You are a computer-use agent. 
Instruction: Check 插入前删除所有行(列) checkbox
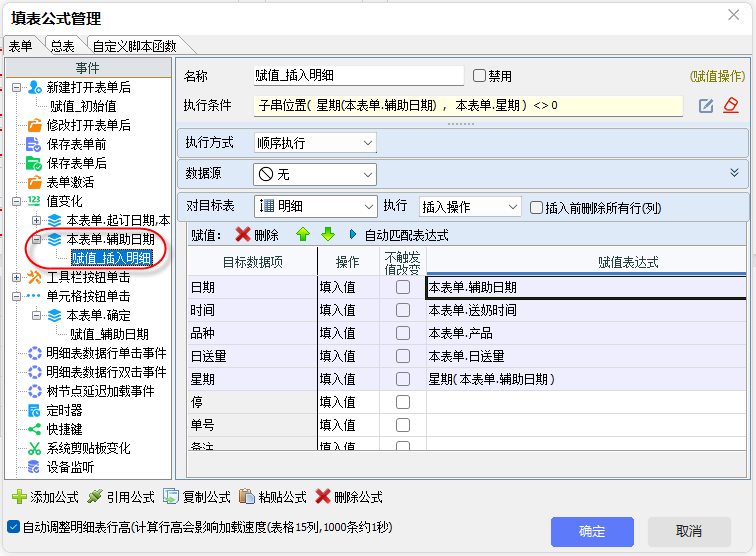tap(536, 208)
